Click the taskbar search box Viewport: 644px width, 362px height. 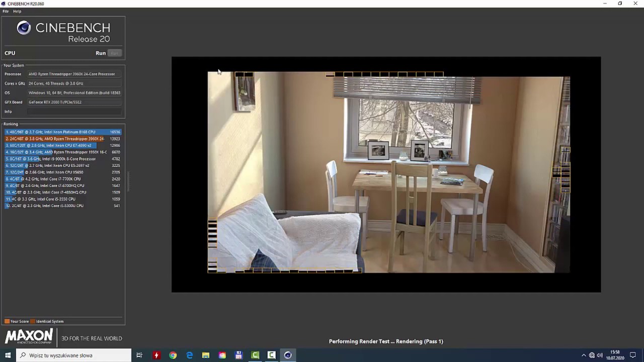pos(73,355)
